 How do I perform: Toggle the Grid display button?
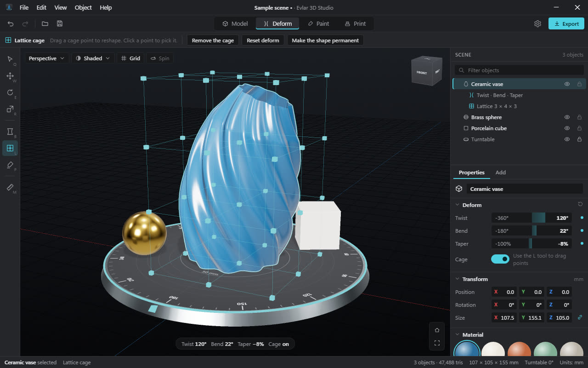[x=130, y=58]
